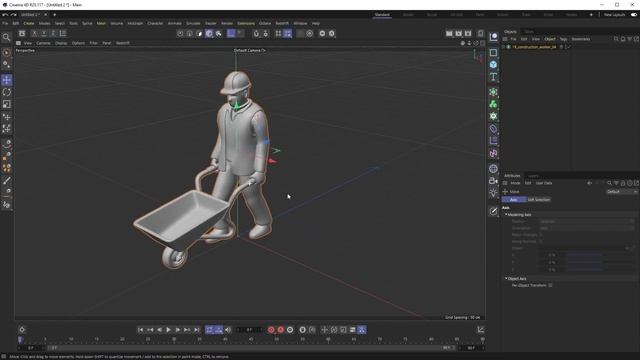This screenshot has height=360, width=640.
Task: Open the Render menu
Action: [x=227, y=24]
